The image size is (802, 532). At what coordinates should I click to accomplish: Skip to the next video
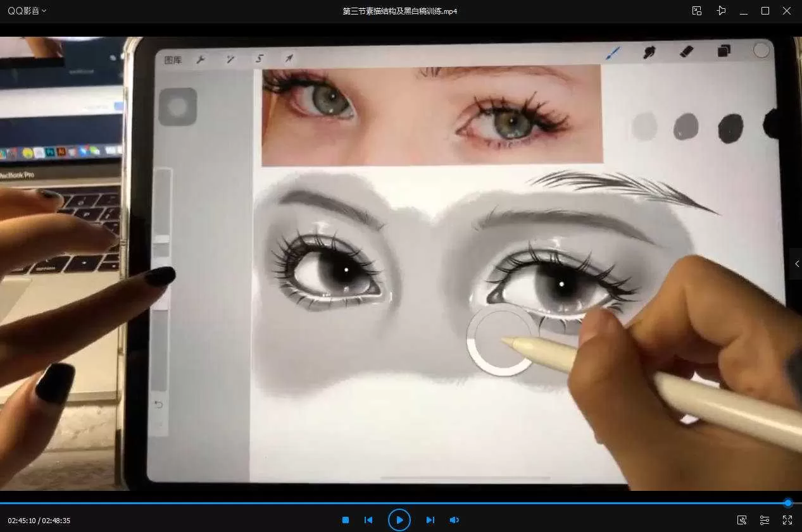click(x=430, y=520)
